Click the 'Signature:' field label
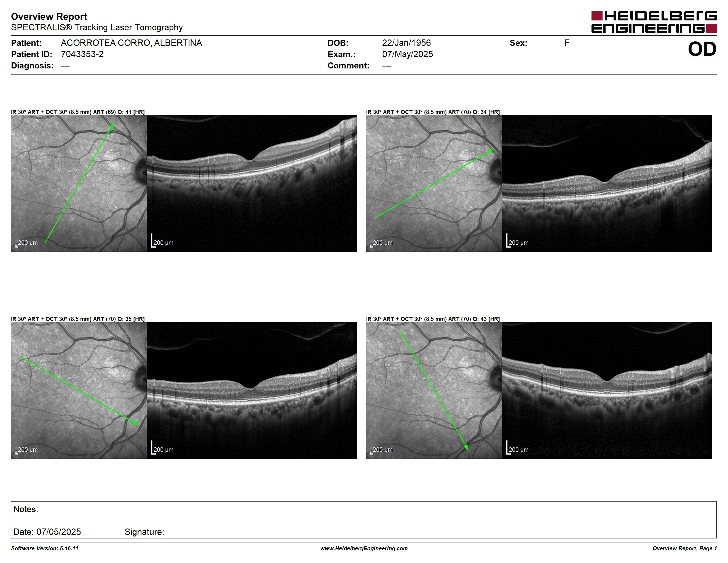This screenshot has width=728, height=563. tap(144, 532)
